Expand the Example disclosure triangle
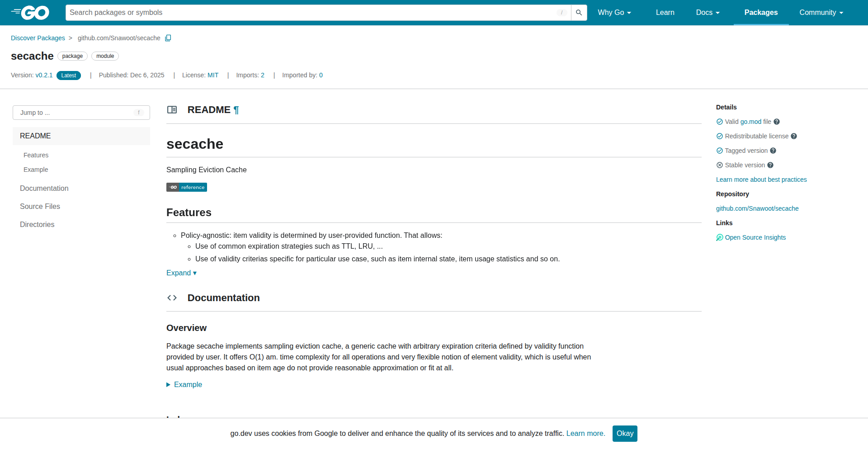The image size is (868, 449). [168, 384]
